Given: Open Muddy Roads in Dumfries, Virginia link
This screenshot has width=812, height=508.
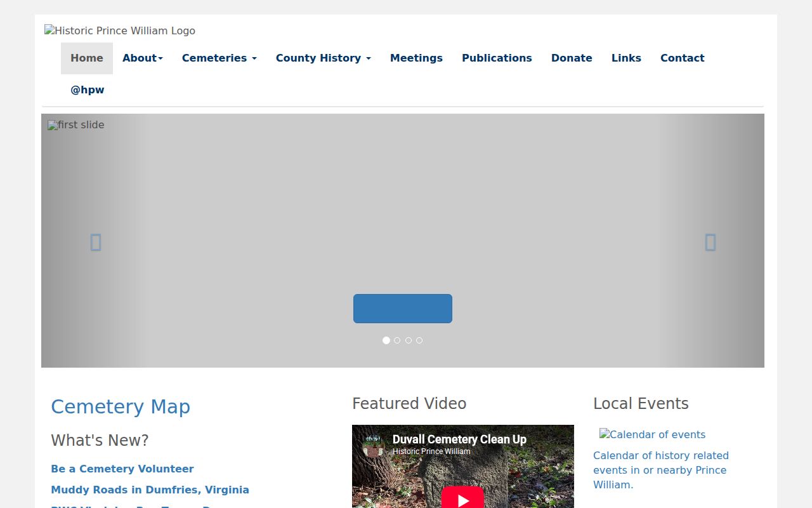Looking at the screenshot, I should pos(150,490).
